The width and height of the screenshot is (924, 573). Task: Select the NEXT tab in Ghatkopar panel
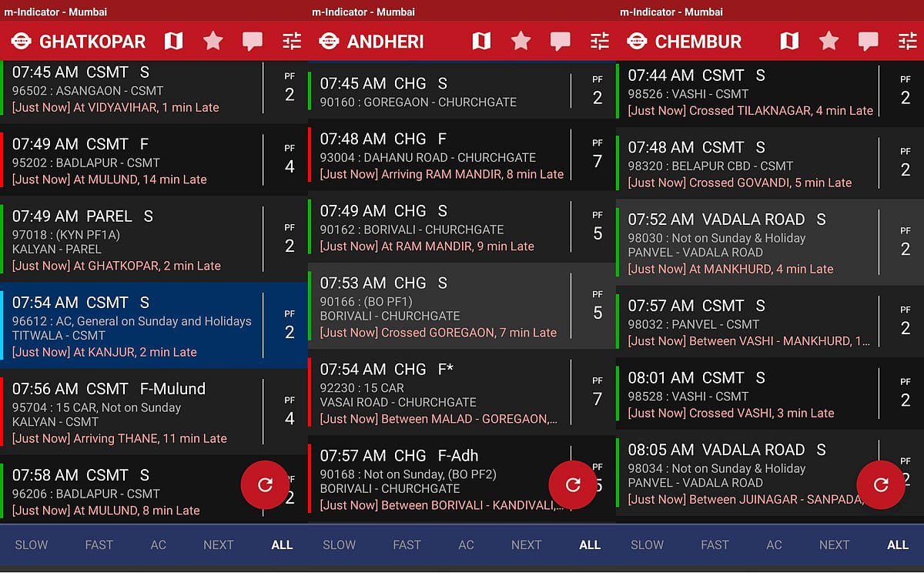click(219, 545)
